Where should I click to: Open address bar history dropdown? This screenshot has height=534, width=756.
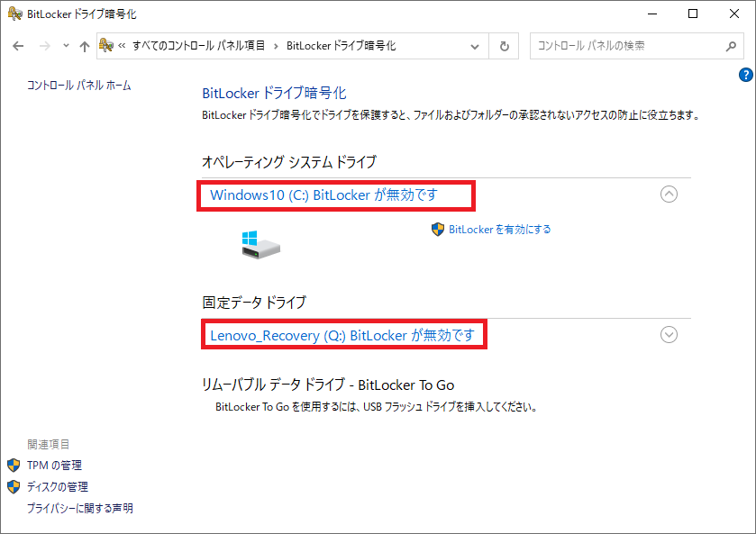[475, 46]
